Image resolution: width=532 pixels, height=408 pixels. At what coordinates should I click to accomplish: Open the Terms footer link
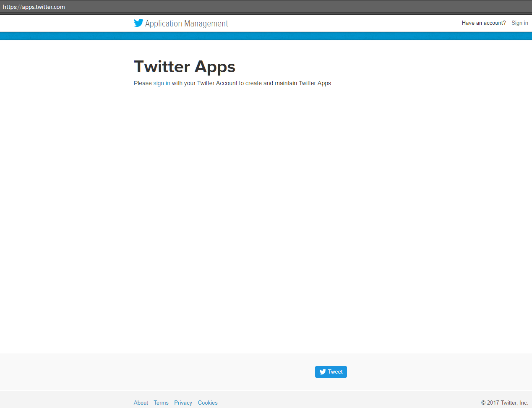[x=161, y=403]
